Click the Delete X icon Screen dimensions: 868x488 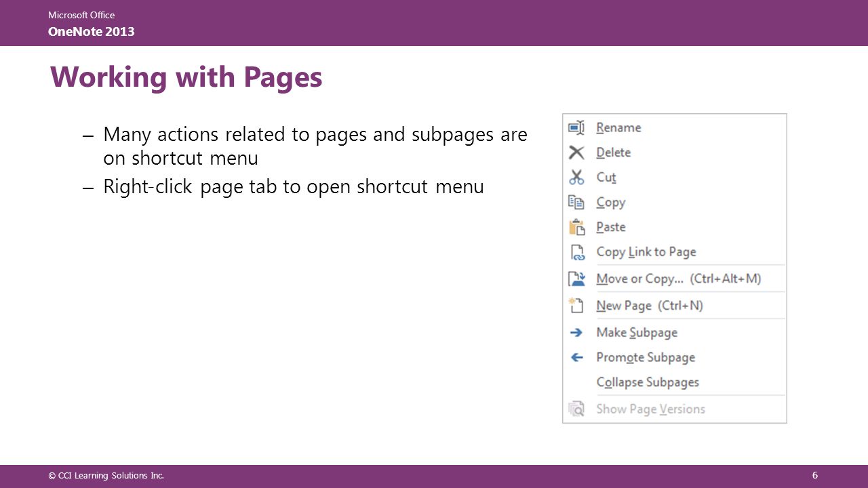pos(576,152)
